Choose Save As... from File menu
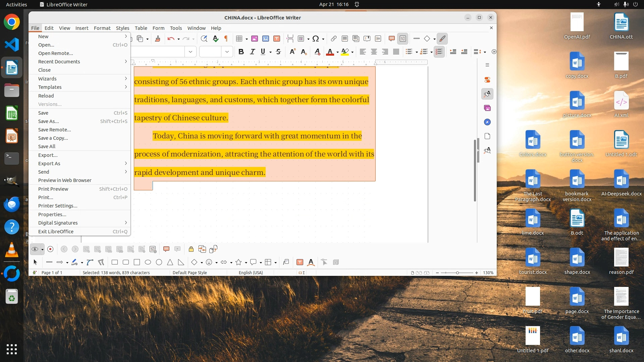Viewport: 644px width, 362px height. (49, 121)
